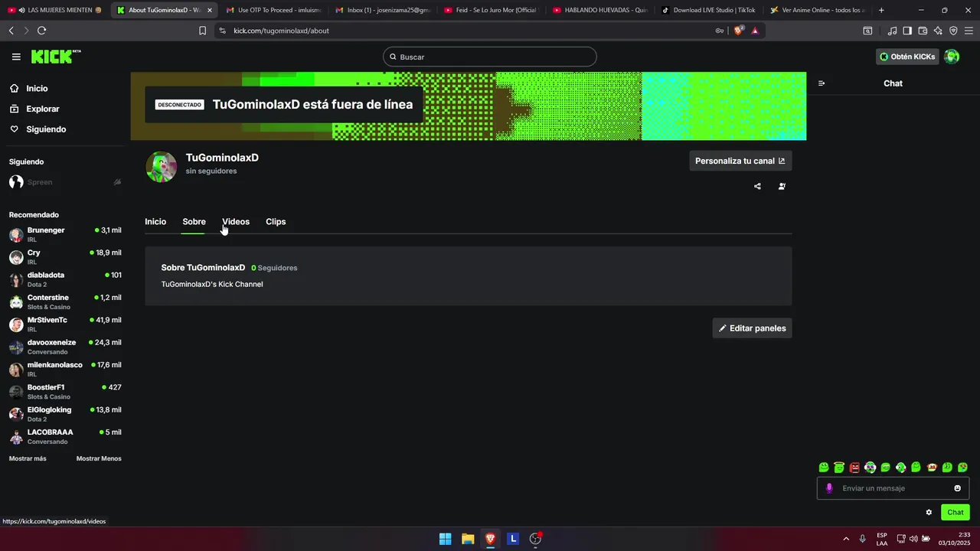Collapse the chat panel with the arrow icon
Image resolution: width=980 pixels, height=551 pixels.
[x=822, y=83]
